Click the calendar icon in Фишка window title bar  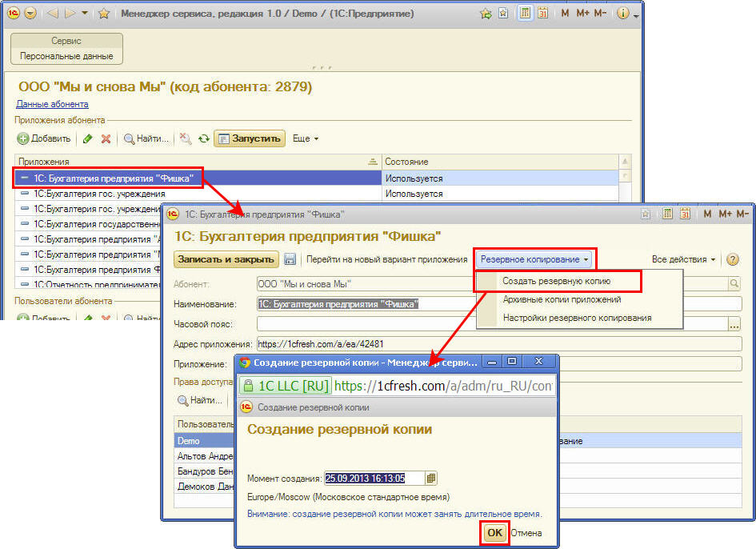(685, 214)
